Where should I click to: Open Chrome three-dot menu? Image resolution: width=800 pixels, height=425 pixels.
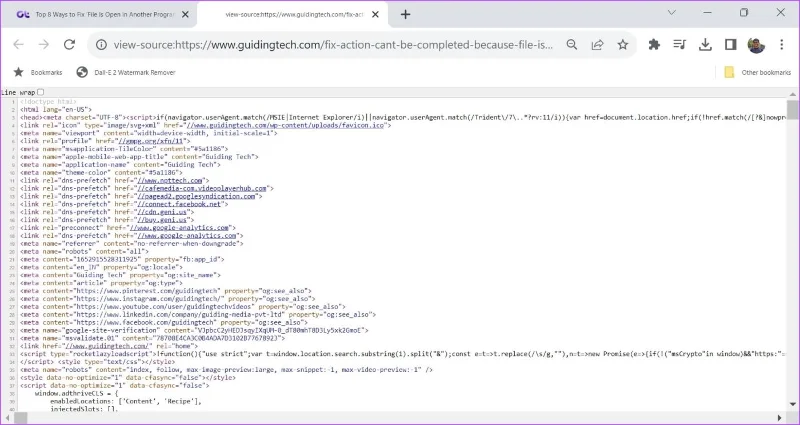pos(782,45)
